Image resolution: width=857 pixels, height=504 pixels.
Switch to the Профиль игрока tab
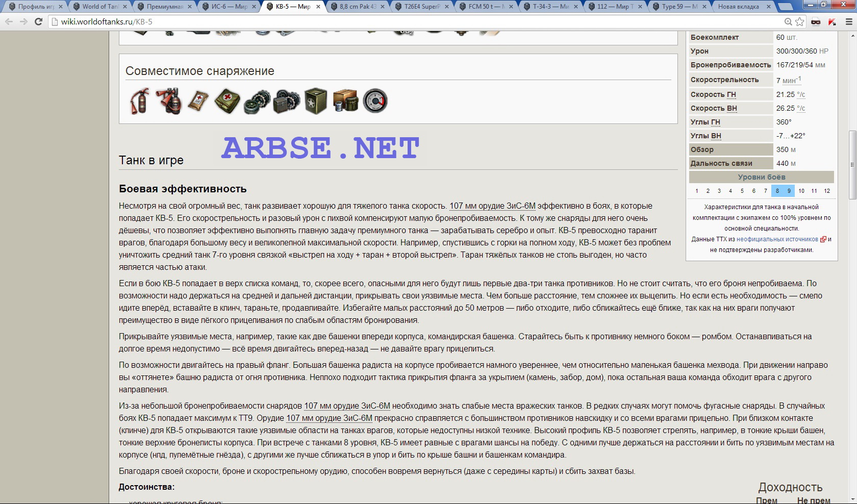coord(36,7)
